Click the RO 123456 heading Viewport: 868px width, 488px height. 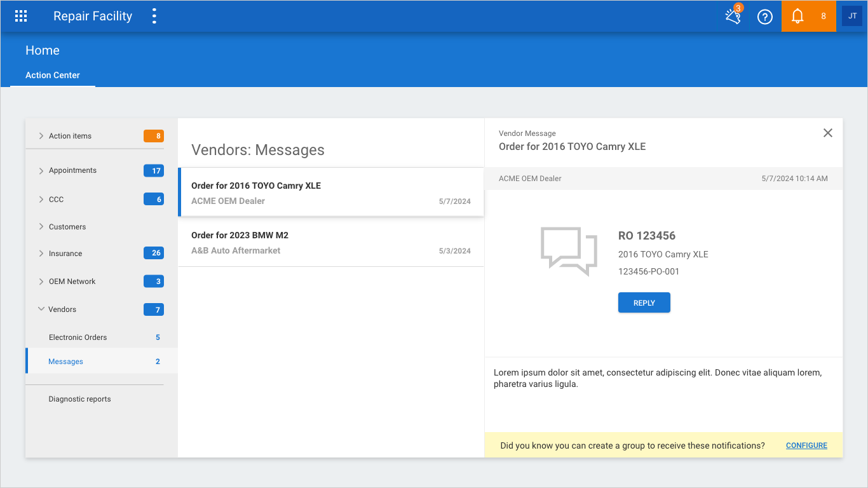(647, 236)
